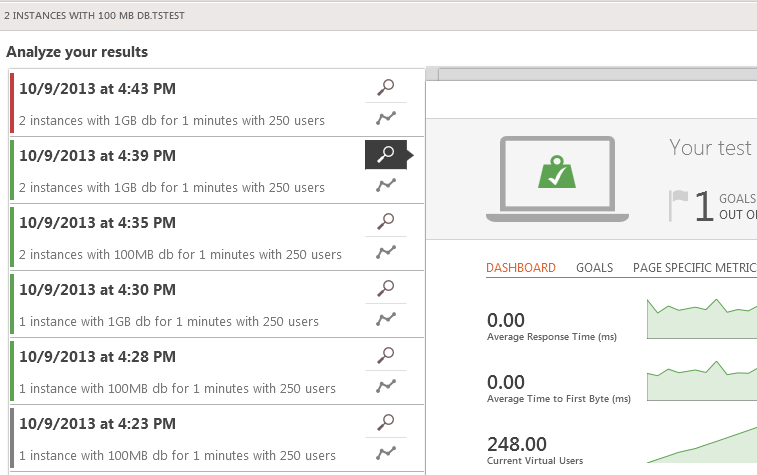Click magnifier icon for 4:28 PM test
Viewport: 757px width, 475px height.
click(386, 356)
